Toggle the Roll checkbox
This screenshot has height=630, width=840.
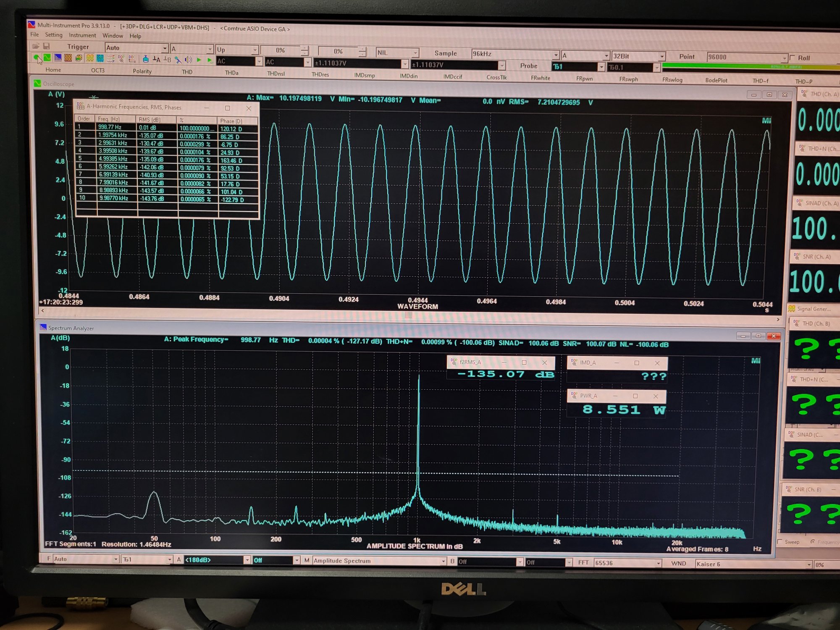click(x=793, y=58)
